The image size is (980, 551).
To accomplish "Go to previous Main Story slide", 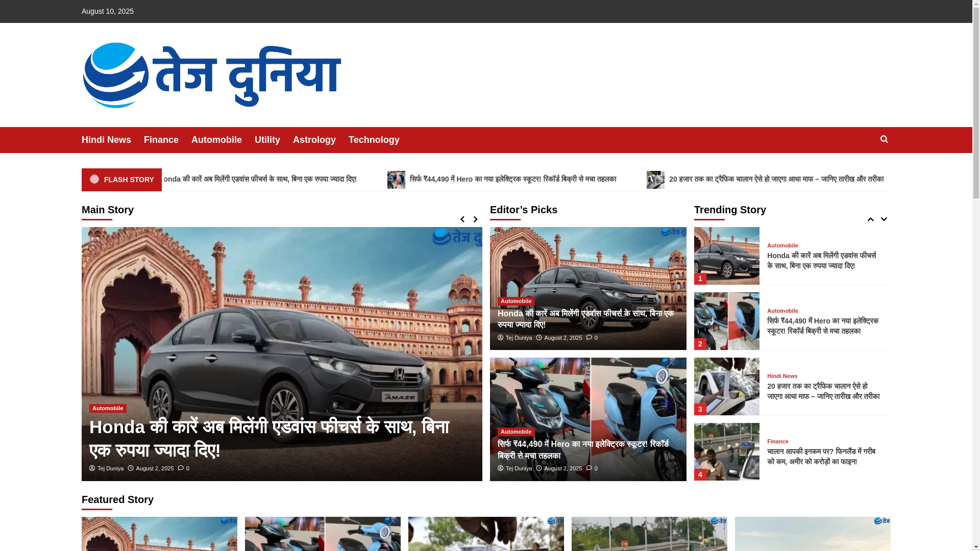I will click(462, 219).
